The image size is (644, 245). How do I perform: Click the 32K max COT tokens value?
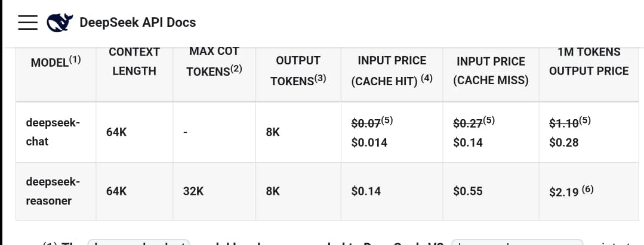(x=193, y=191)
